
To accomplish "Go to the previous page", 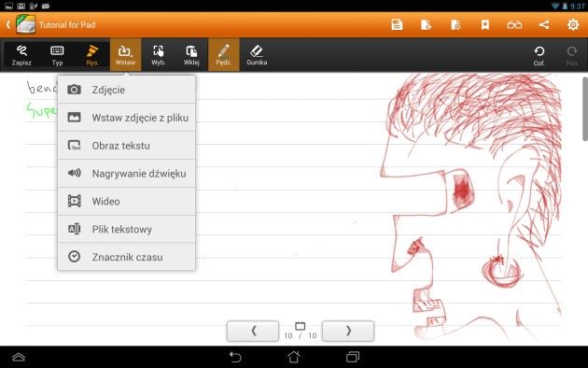I will pos(253,331).
